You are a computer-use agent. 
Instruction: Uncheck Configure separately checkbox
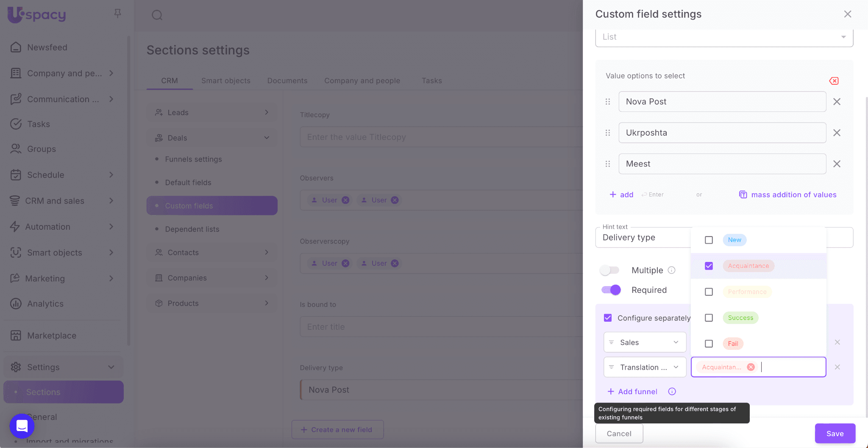click(x=608, y=318)
